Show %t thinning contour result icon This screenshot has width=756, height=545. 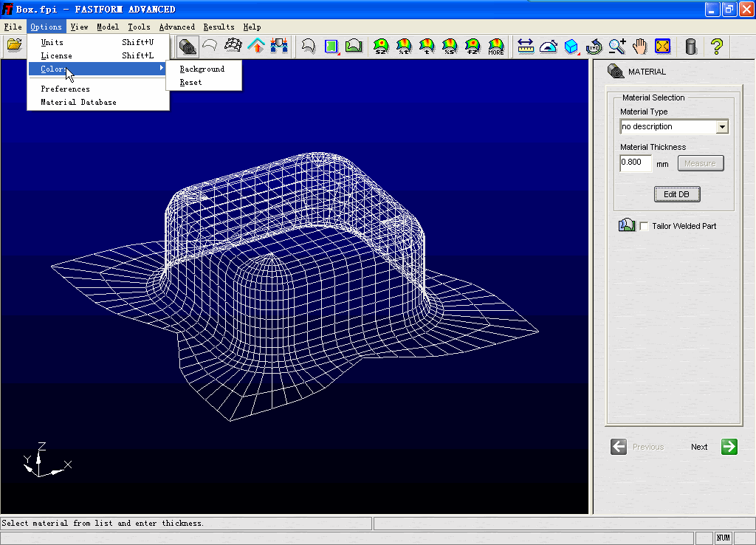tap(404, 47)
